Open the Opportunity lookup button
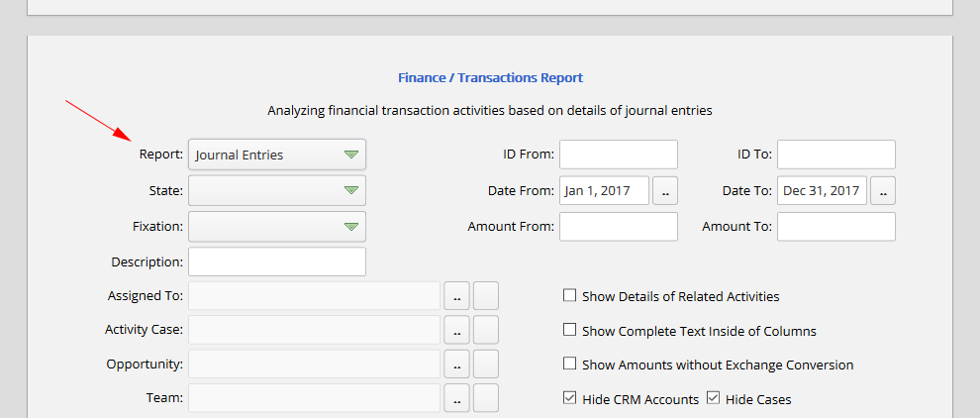The height and width of the screenshot is (418, 980). coord(456,365)
